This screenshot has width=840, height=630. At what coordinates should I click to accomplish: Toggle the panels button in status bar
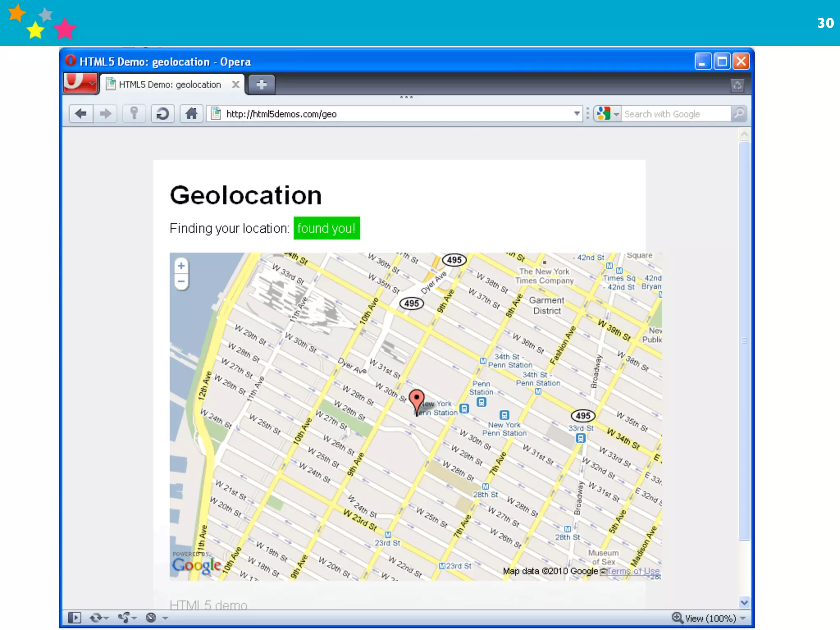[75, 618]
